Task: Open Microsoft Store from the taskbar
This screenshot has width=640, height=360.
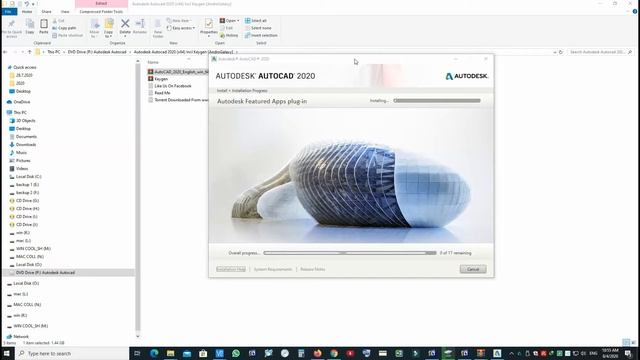Action: [x=203, y=353]
